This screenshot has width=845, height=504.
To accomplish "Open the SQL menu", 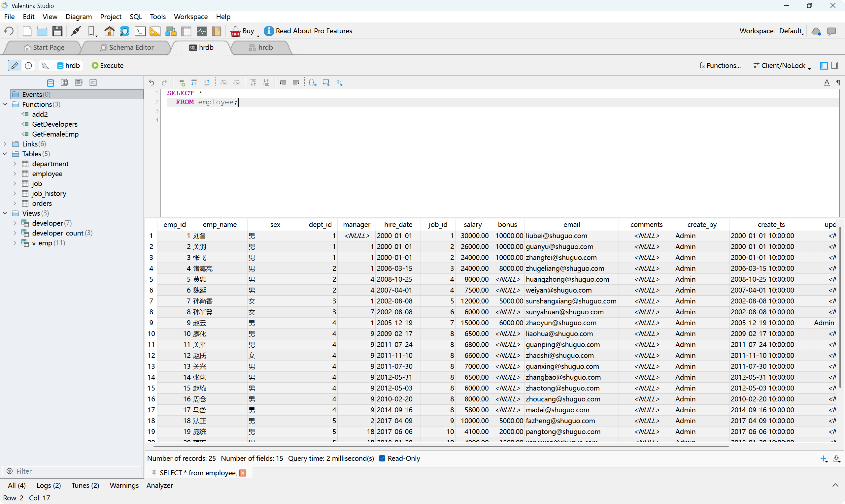I will (x=136, y=16).
